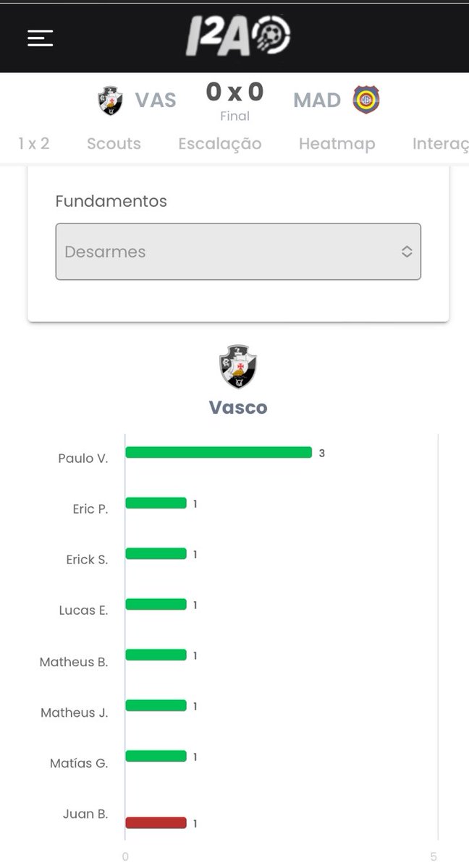Screen dimensions: 469x868
Task: Select the Heatmap tab
Action: 337,143
